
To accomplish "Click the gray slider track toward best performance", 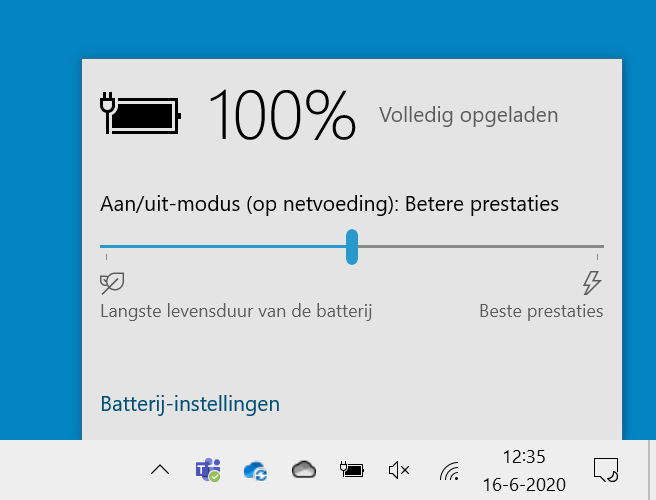I will point(481,246).
